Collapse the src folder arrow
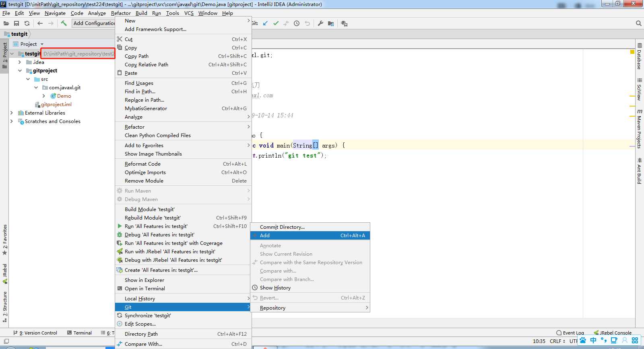 tap(28, 79)
